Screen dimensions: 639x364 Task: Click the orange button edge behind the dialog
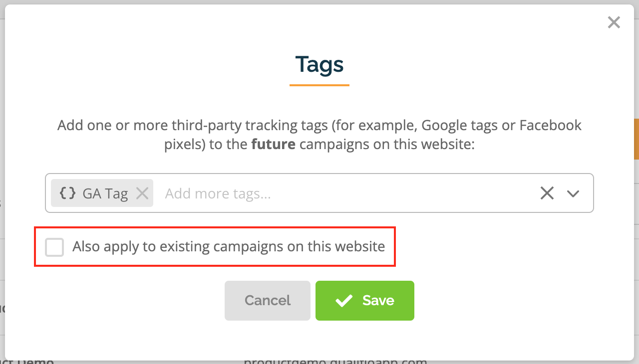coord(637,139)
